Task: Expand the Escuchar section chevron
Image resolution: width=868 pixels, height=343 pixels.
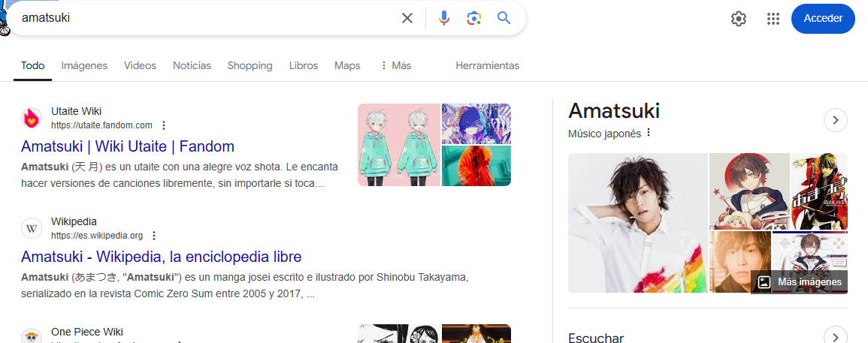Action: 836,337
